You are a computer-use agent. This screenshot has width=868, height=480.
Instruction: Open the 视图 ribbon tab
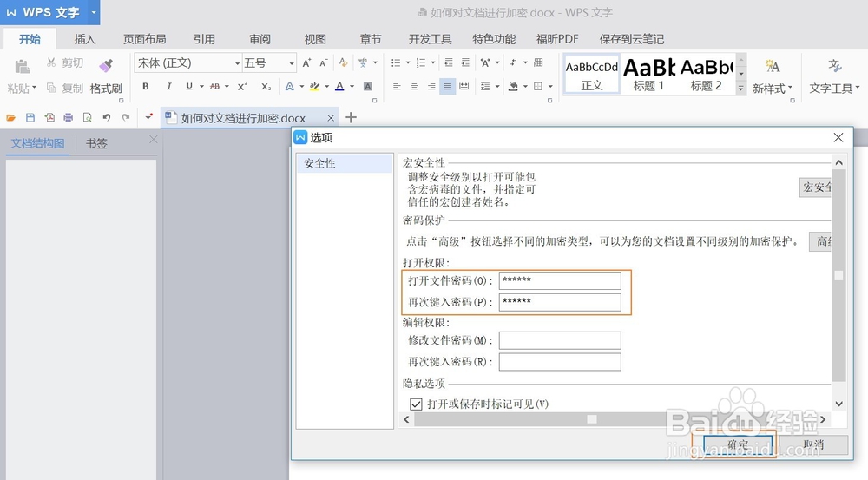click(x=315, y=39)
